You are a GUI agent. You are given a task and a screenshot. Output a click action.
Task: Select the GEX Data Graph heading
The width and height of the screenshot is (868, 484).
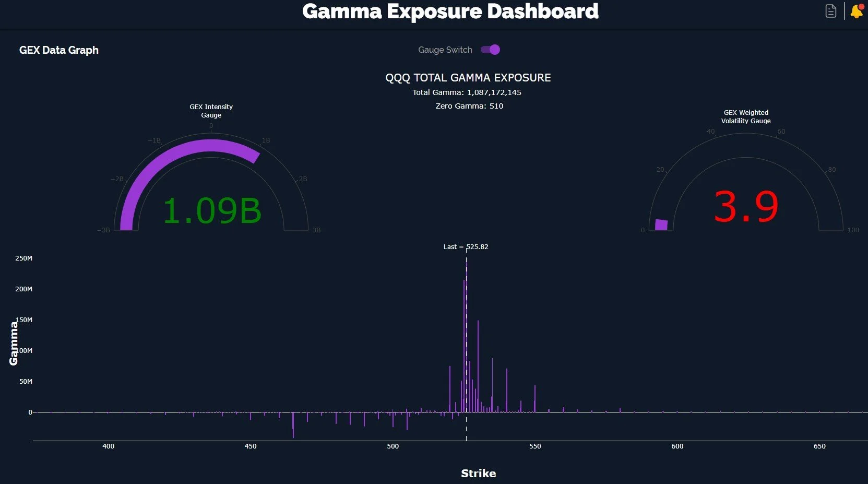click(x=59, y=50)
